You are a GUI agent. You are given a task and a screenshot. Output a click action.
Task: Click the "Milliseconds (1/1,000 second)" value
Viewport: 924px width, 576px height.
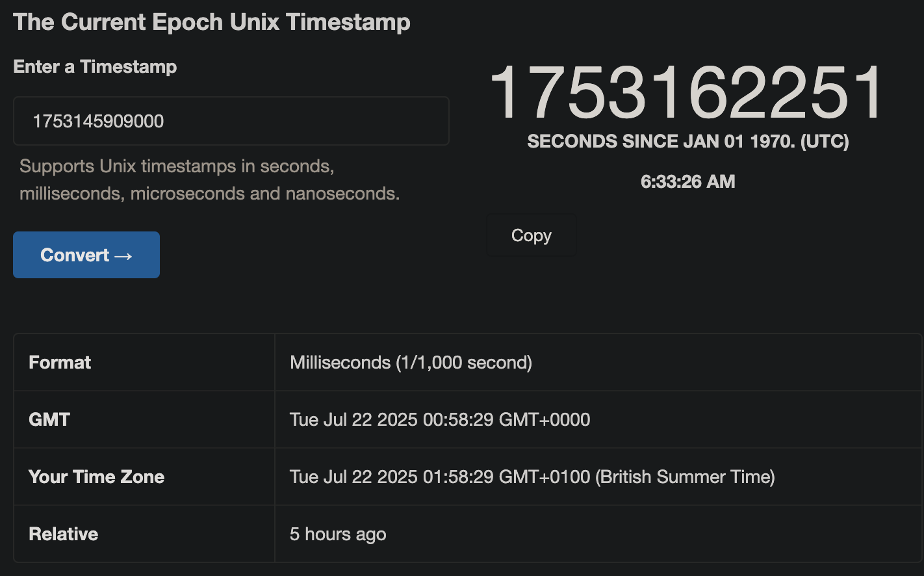point(411,362)
